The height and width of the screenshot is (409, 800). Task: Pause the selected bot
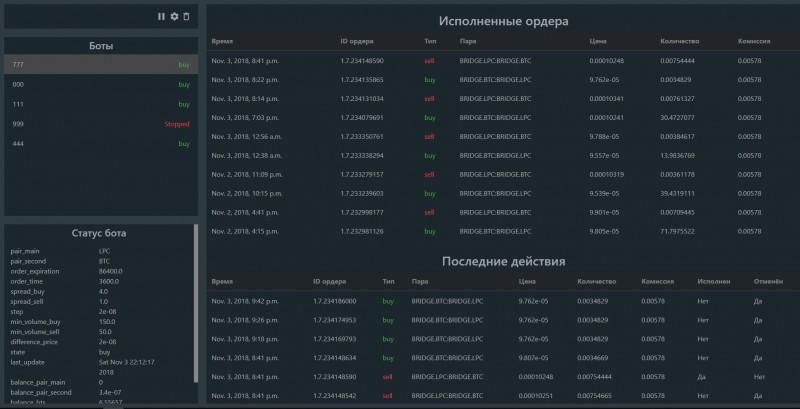pyautogui.click(x=162, y=17)
